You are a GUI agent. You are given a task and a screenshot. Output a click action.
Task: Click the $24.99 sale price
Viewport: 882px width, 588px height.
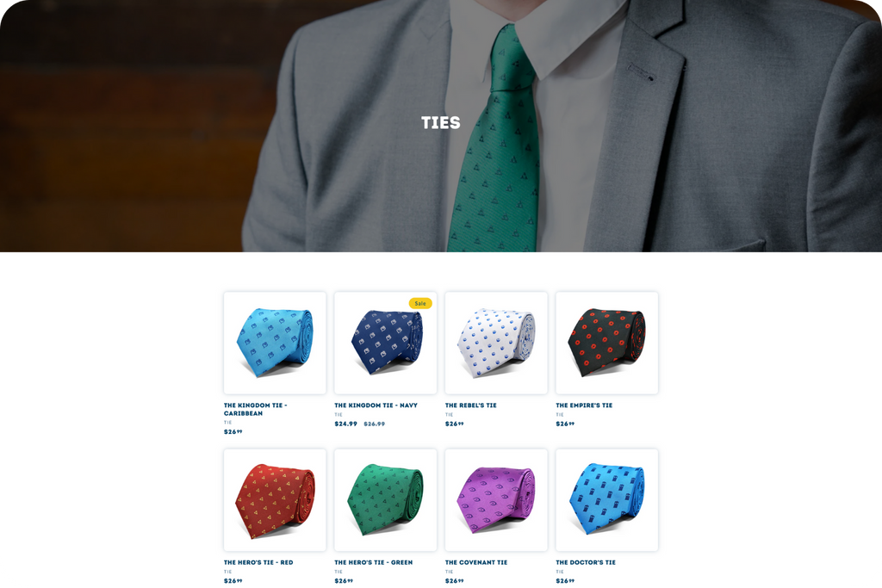coord(346,424)
